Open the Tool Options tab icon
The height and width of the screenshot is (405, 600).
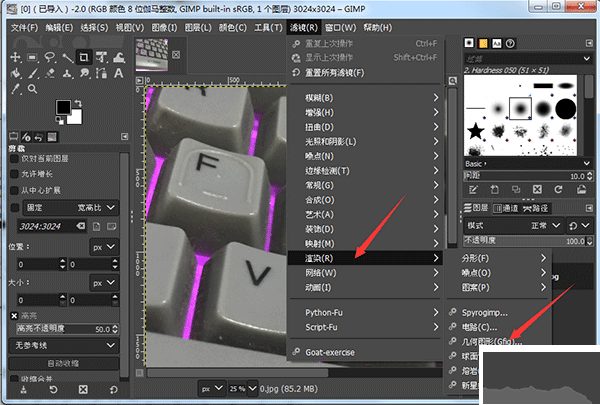[14, 137]
